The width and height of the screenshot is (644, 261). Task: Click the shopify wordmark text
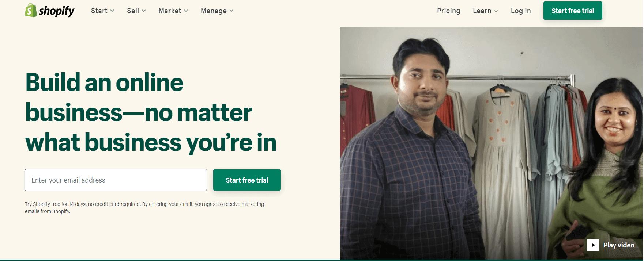pos(57,11)
